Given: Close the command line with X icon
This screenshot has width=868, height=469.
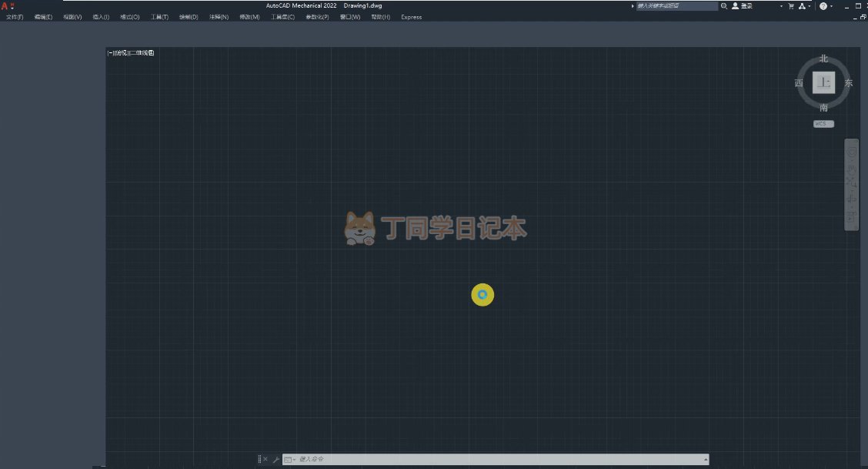Looking at the screenshot, I should pyautogui.click(x=266, y=460).
